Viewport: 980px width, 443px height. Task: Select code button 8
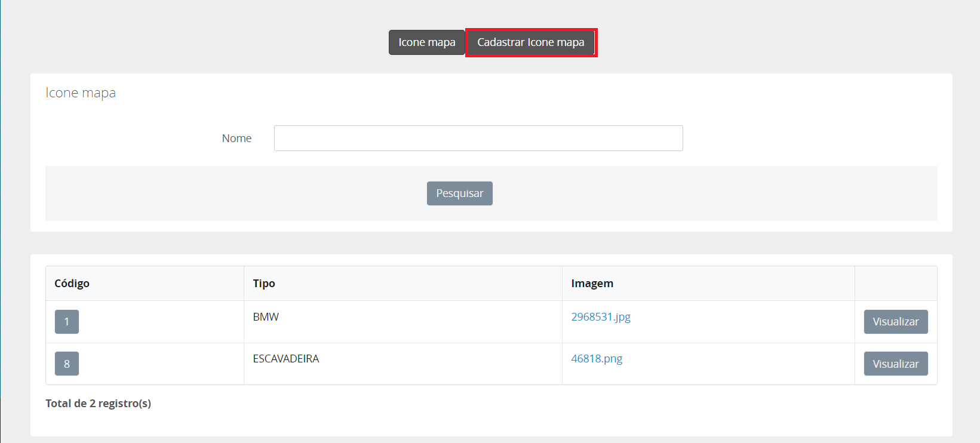pos(67,364)
